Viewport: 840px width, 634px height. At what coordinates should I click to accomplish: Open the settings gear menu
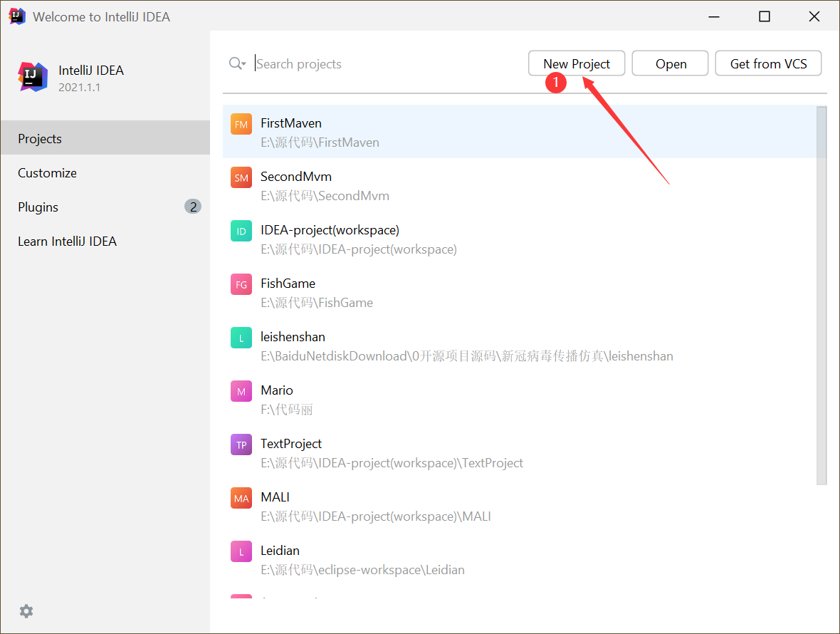[26, 611]
